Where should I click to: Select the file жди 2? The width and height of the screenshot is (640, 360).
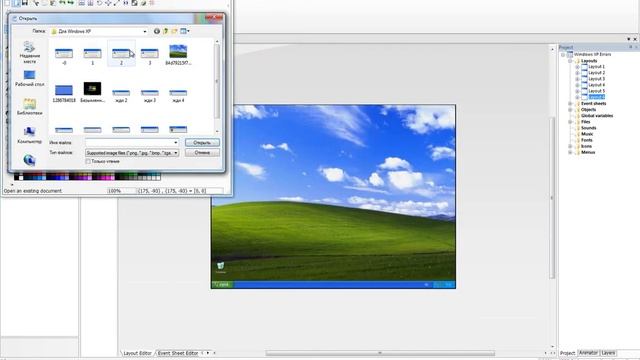tap(121, 96)
